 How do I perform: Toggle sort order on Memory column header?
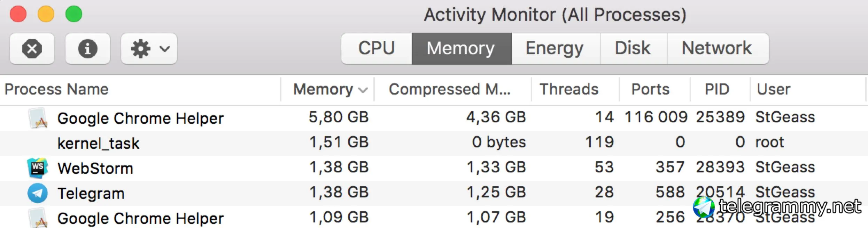click(x=327, y=89)
